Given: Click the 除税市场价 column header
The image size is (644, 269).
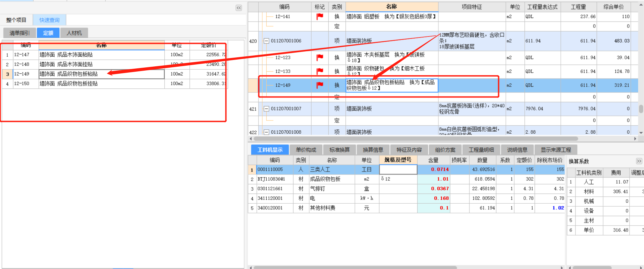Looking at the screenshot, I should (550, 160).
